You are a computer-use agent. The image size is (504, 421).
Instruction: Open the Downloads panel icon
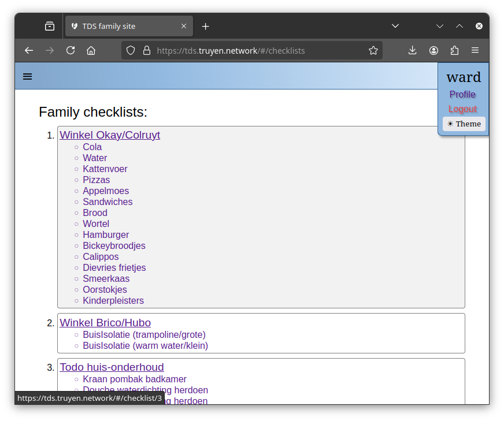412,50
